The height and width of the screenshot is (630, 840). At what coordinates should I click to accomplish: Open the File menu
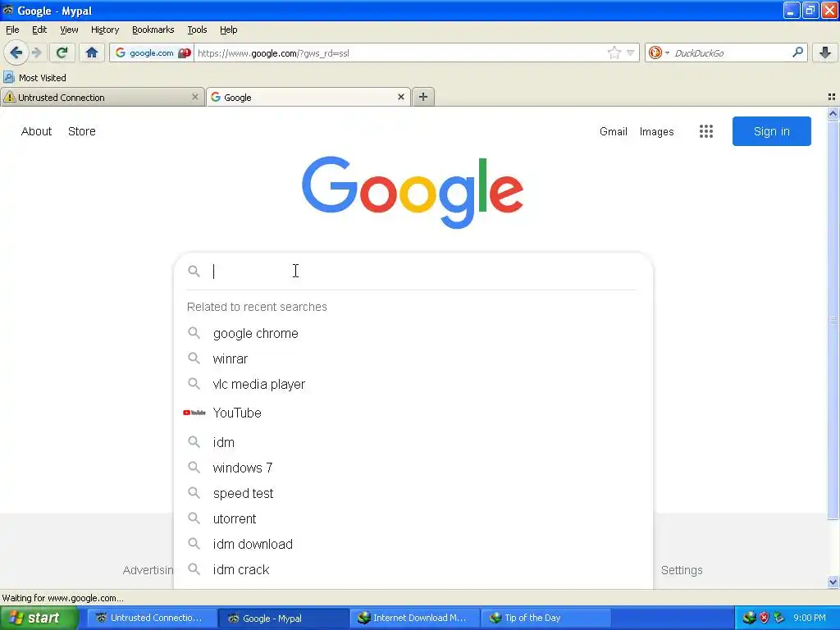[x=12, y=30]
